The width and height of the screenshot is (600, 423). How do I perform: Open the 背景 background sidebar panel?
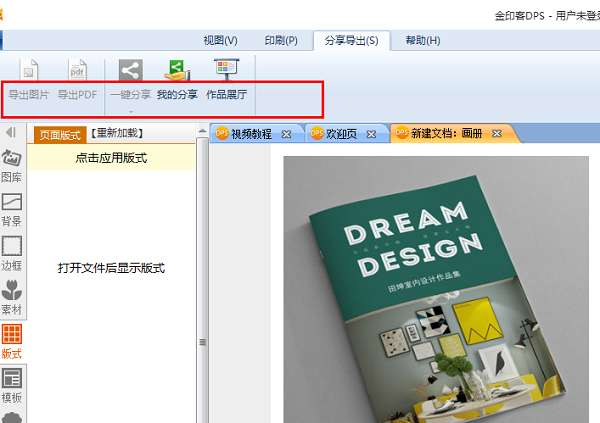click(x=12, y=210)
